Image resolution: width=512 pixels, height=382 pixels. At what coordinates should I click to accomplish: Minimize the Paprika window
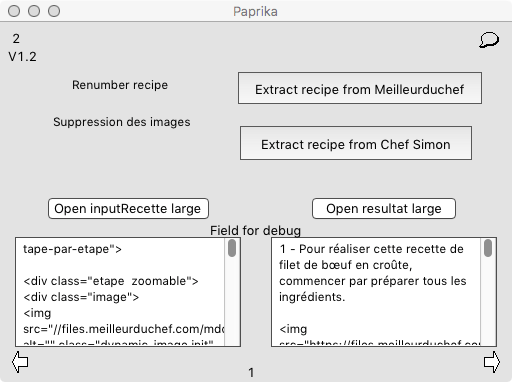(x=34, y=11)
